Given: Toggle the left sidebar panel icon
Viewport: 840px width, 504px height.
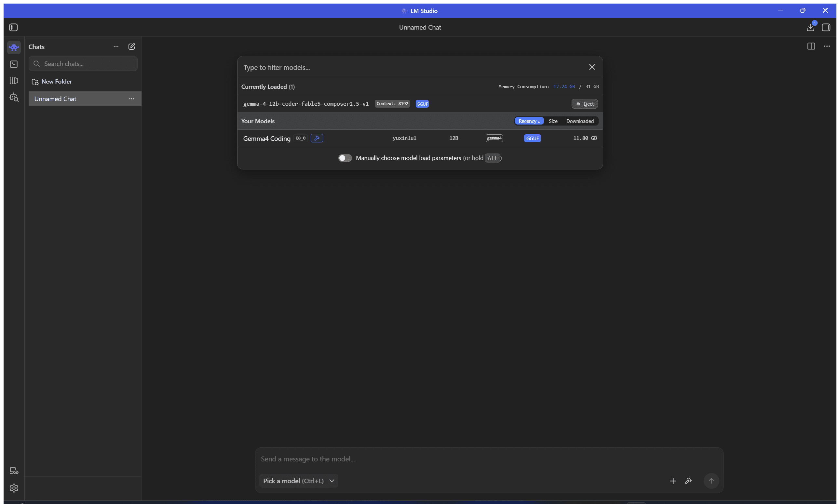Looking at the screenshot, I should pos(13,27).
